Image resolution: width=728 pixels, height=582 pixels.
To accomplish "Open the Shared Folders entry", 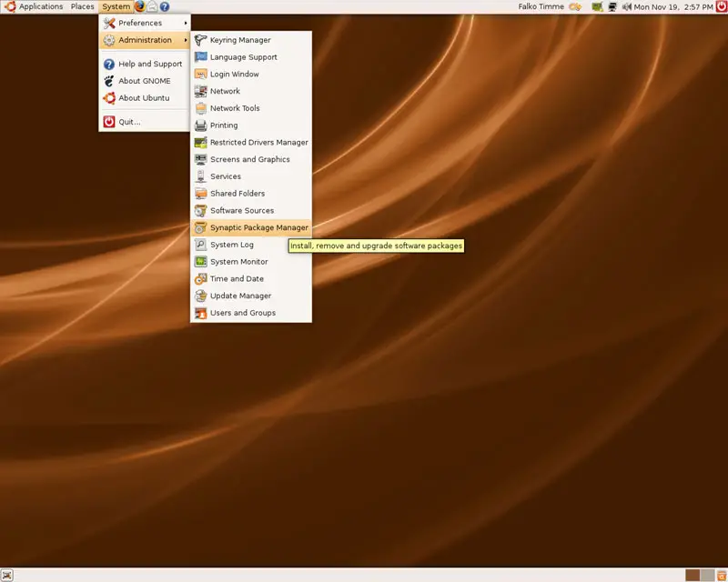I will tap(251, 194).
